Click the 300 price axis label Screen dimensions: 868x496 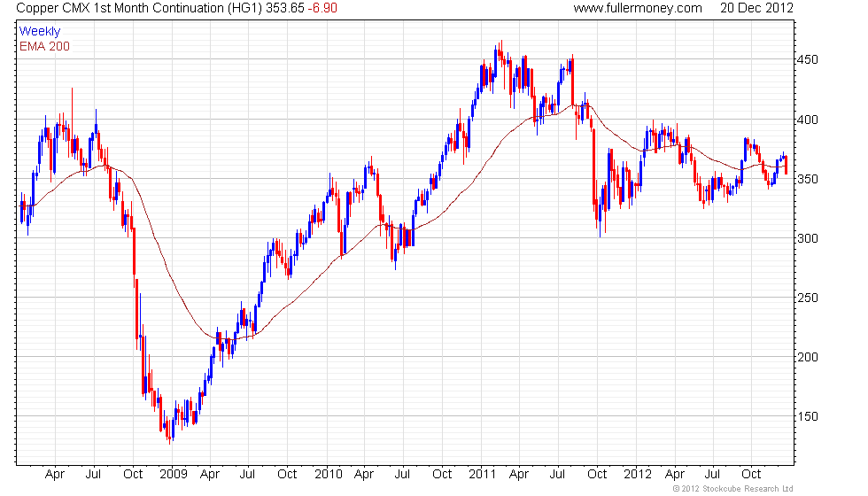[x=807, y=238]
